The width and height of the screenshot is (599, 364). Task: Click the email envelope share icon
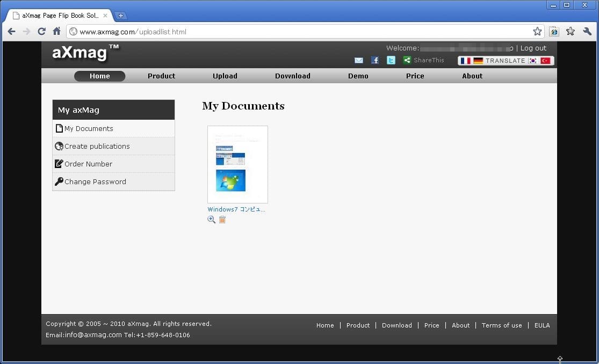pyautogui.click(x=359, y=61)
